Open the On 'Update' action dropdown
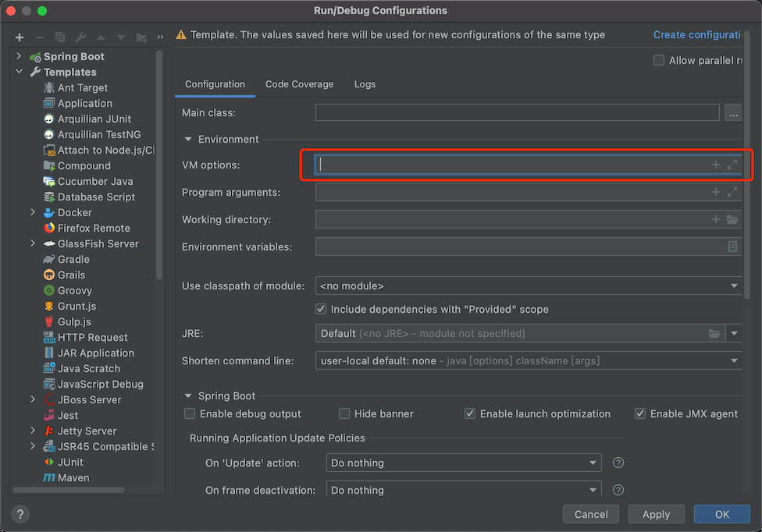Image resolution: width=762 pixels, height=532 pixels. [593, 463]
